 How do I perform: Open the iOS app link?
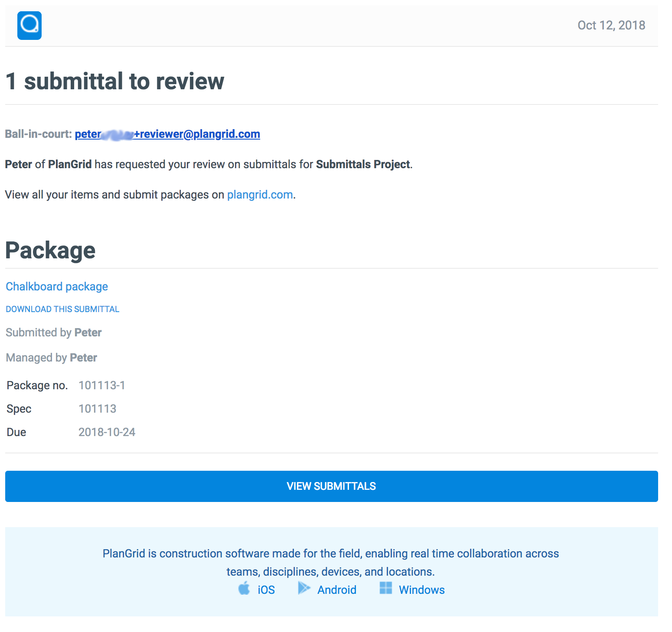coord(266,590)
